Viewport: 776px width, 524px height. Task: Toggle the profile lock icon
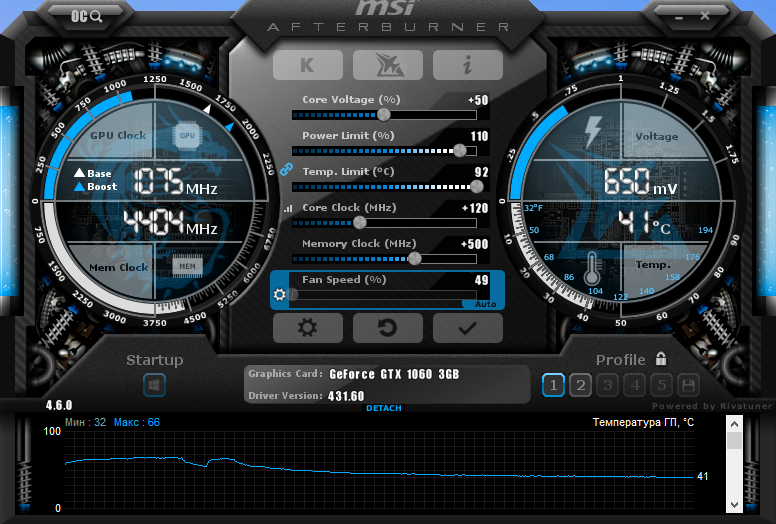[x=661, y=358]
